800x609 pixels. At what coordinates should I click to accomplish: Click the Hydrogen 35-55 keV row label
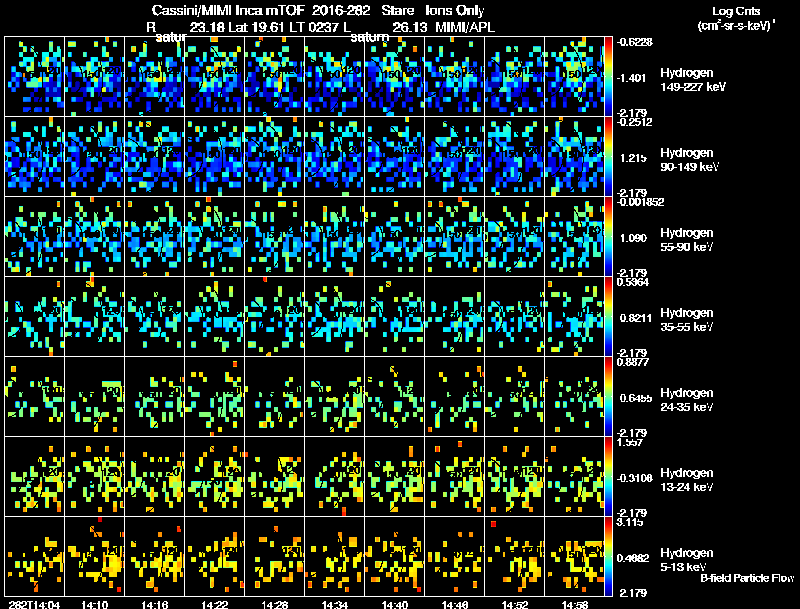[x=687, y=320]
